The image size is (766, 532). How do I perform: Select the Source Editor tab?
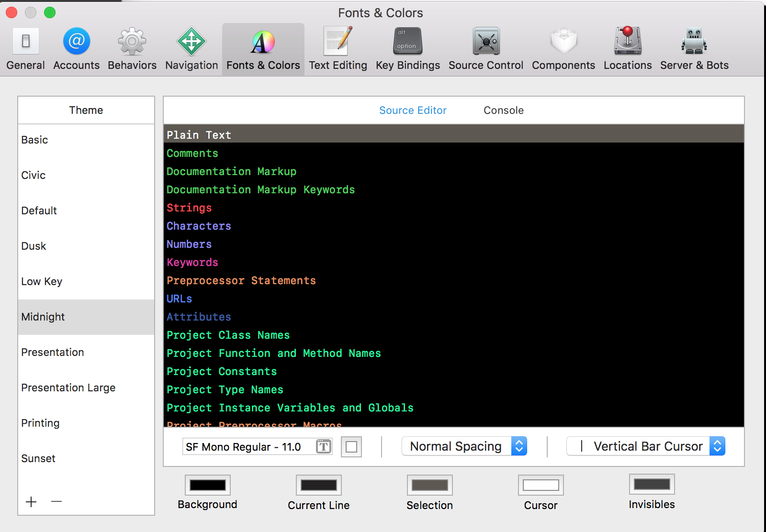tap(413, 110)
